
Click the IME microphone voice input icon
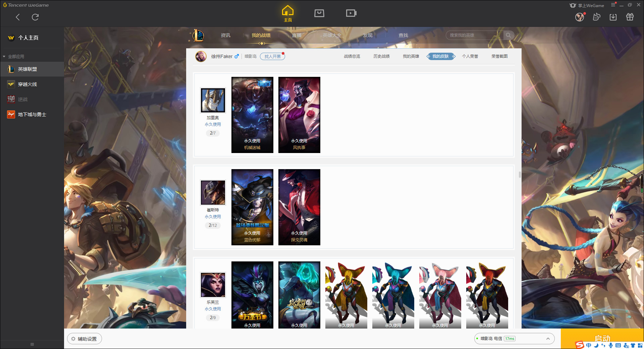[x=611, y=345]
